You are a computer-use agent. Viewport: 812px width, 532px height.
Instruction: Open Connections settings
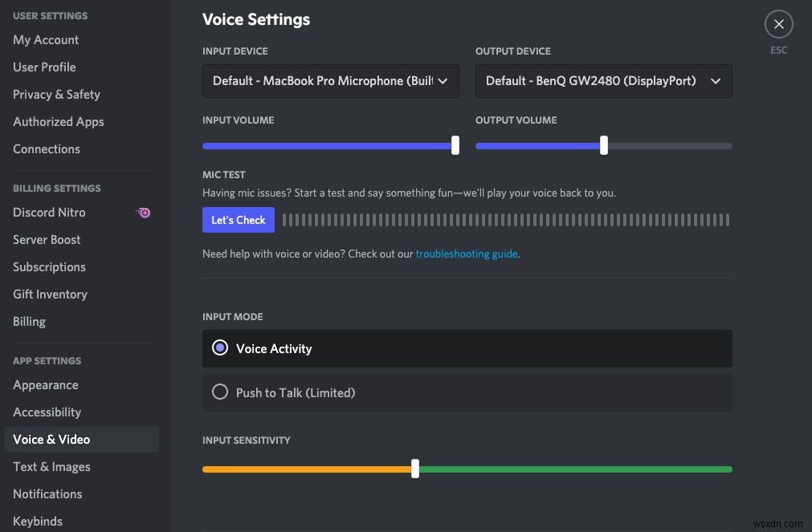[x=47, y=148]
